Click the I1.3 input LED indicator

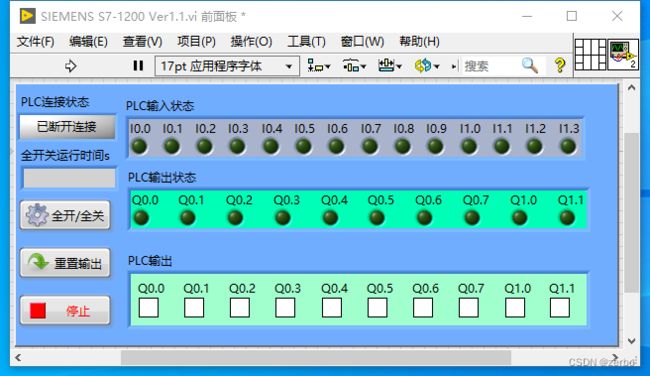pyautogui.click(x=568, y=146)
